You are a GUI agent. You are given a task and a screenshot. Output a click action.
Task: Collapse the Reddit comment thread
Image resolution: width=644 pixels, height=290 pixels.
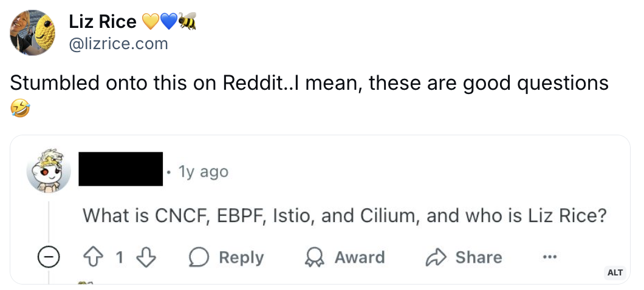(48, 257)
